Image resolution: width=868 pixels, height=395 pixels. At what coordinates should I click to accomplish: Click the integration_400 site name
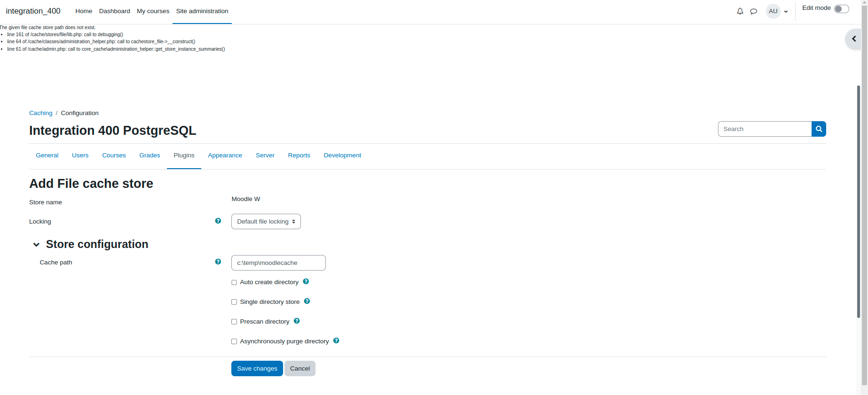pyautogui.click(x=33, y=11)
